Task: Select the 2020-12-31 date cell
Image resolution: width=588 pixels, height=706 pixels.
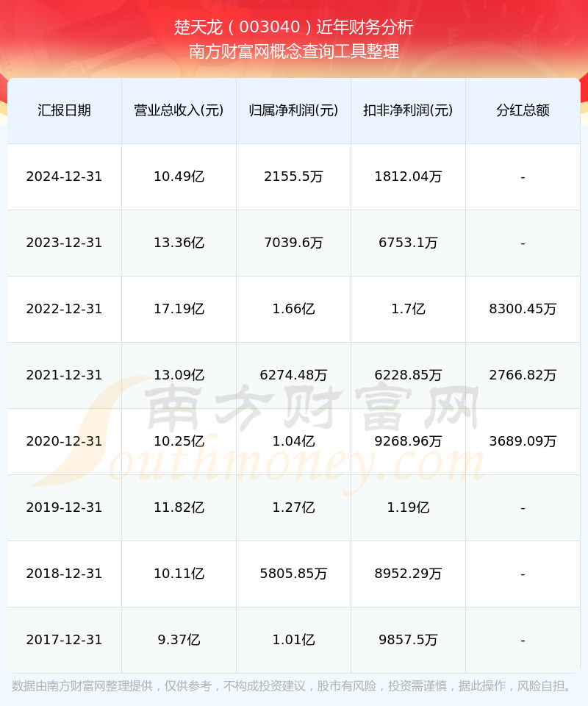Action: coord(65,441)
